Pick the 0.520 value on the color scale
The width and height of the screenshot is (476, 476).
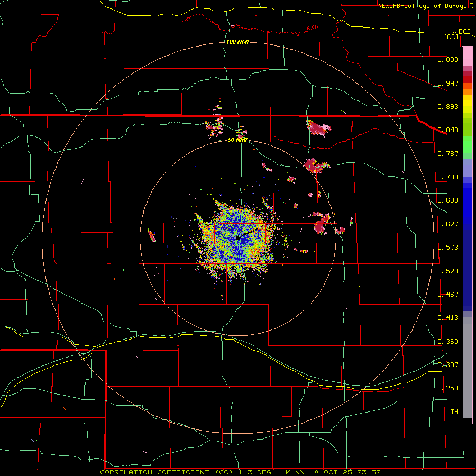pyautogui.click(x=448, y=271)
